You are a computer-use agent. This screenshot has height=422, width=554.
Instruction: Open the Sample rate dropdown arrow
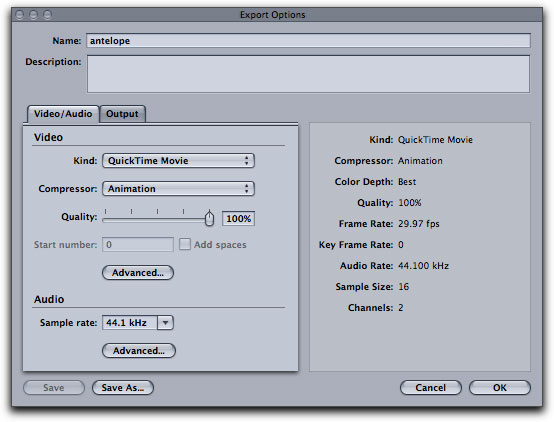pyautogui.click(x=165, y=323)
